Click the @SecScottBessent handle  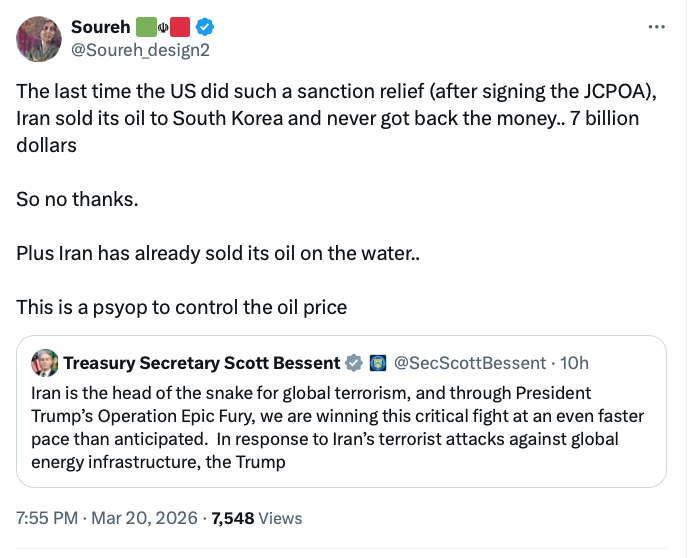click(470, 362)
